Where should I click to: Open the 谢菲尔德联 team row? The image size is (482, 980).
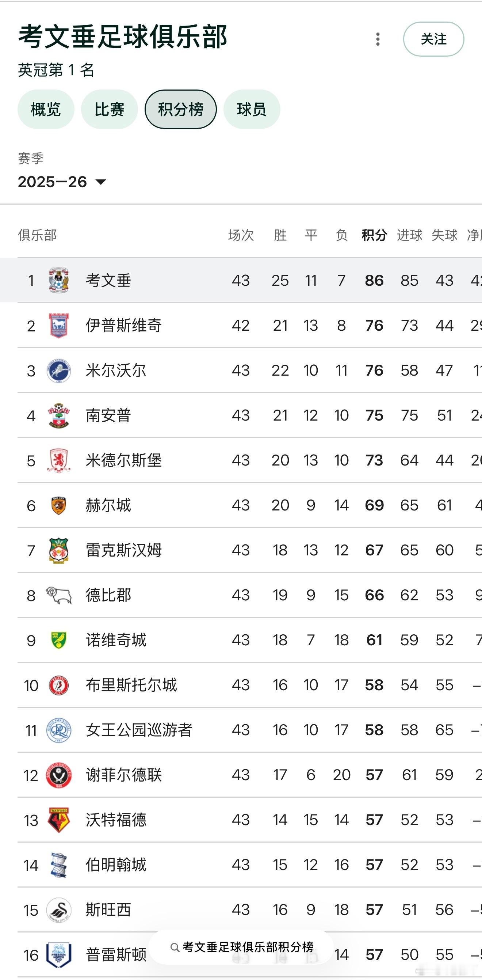point(123,775)
